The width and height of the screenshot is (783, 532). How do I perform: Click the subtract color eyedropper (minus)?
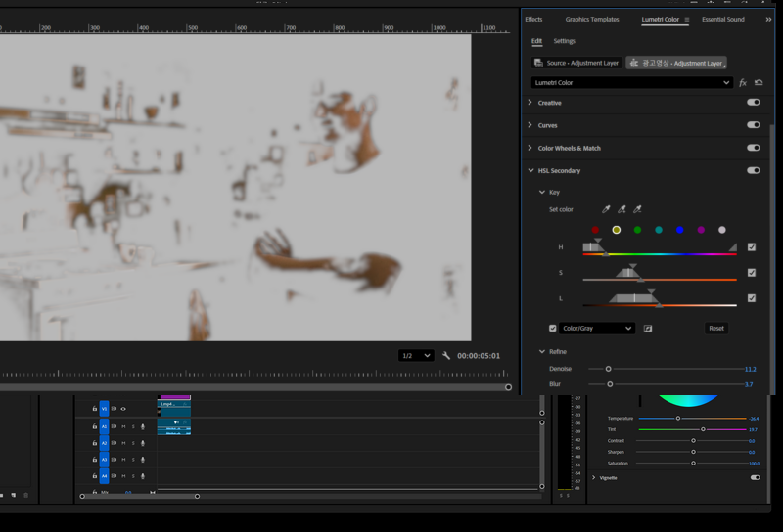click(637, 209)
